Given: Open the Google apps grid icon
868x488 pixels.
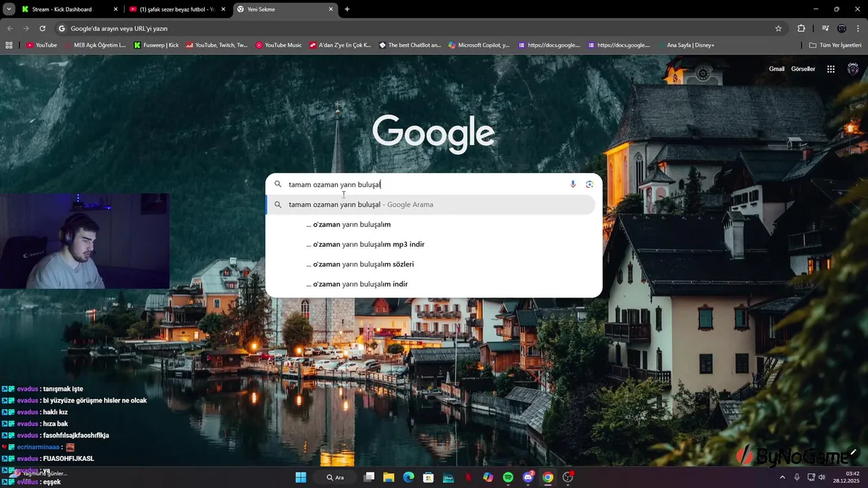Looking at the screenshot, I should click(x=831, y=69).
